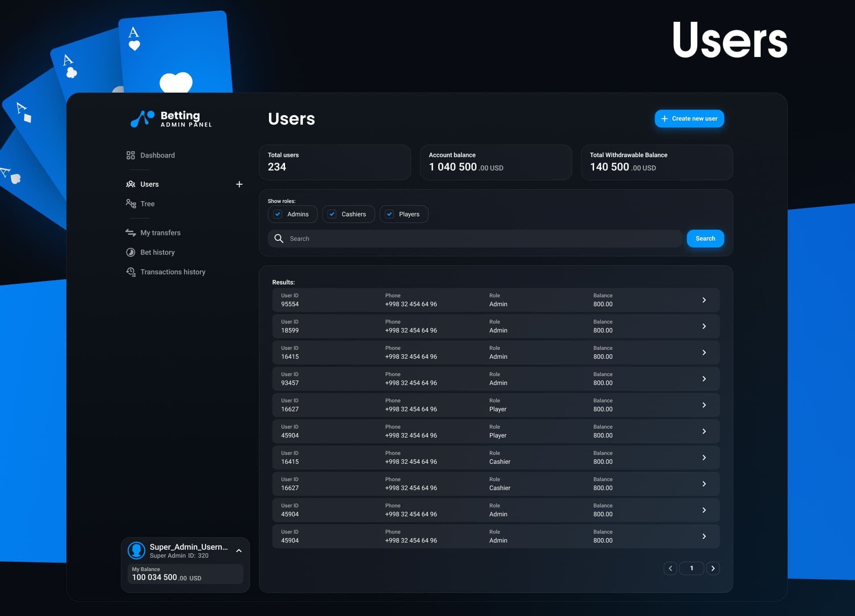The height and width of the screenshot is (616, 855).
Task: Expand the Super_Admin profile chevron
Action: 239,551
